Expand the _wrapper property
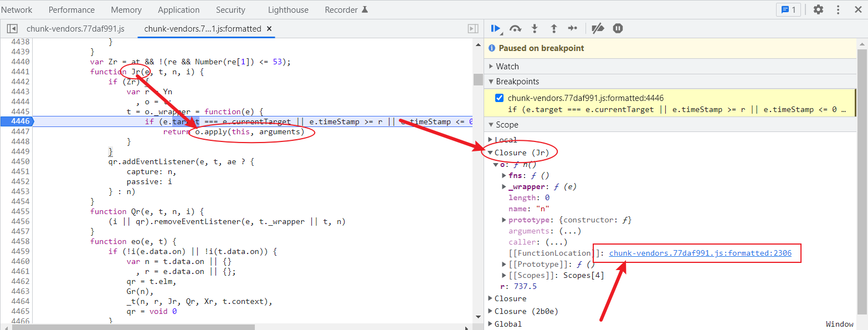This screenshot has width=868, height=330. point(504,187)
